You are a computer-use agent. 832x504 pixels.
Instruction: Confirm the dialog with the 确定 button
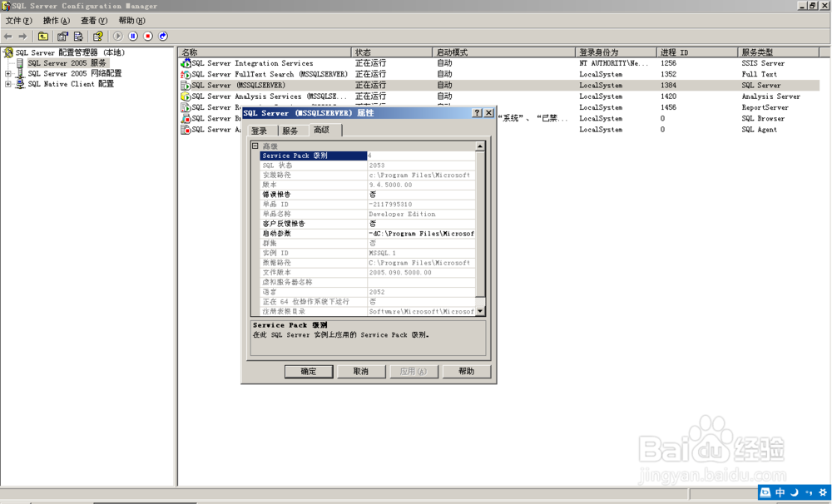point(309,371)
